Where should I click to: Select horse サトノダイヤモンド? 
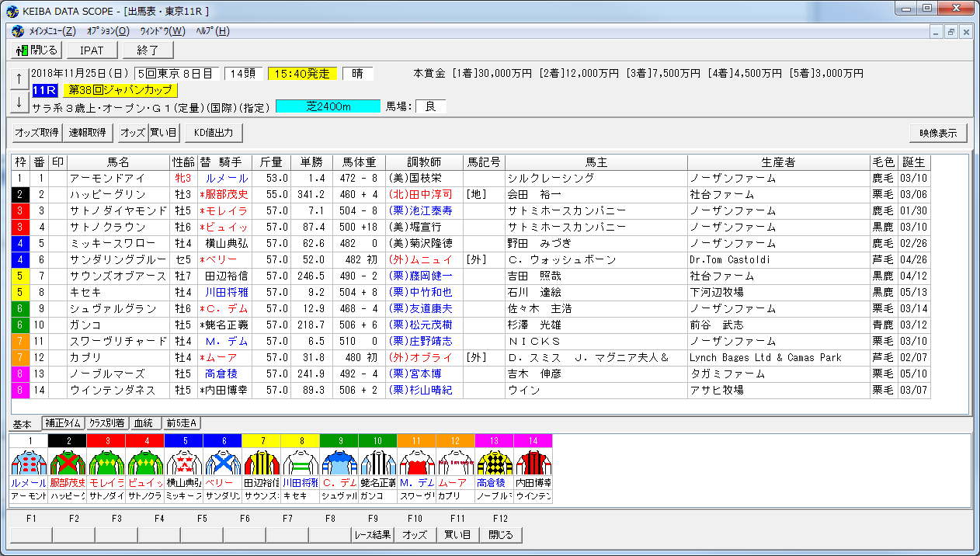tap(118, 211)
